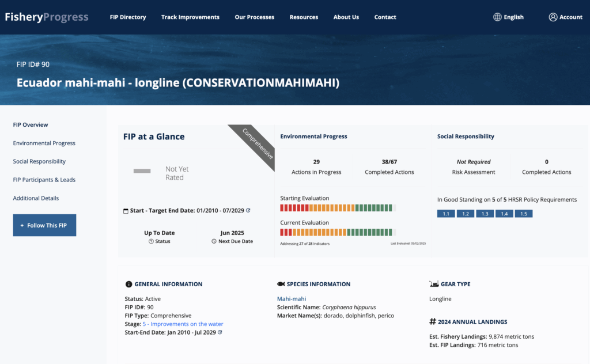This screenshot has width=590, height=364.
Task: Click history icon beside Target End Date
Action: 248,211
